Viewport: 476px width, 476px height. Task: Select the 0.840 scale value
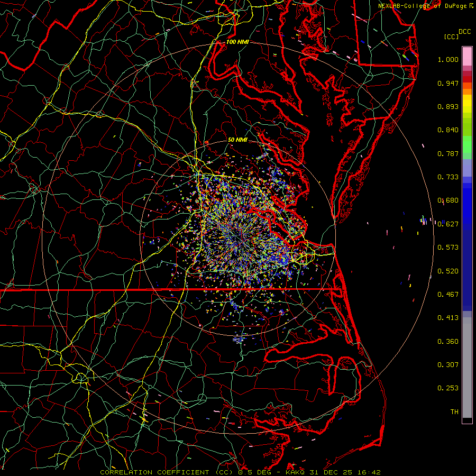point(448,130)
